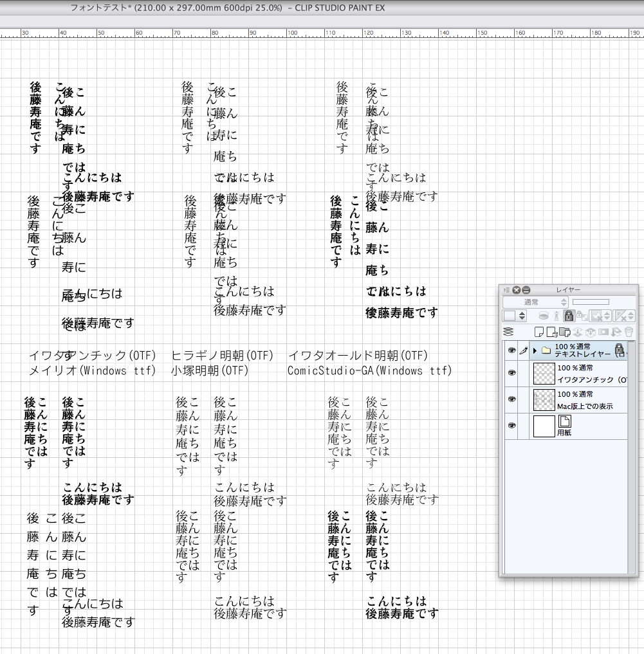Viewport: 644px width, 654px height.
Task: Select the テキストレイヤー layer name
Action: [x=582, y=354]
